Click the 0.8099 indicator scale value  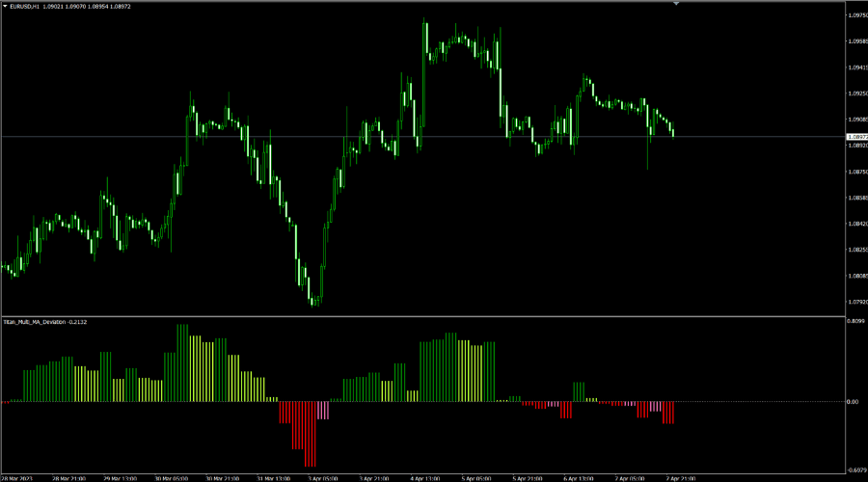click(855, 322)
